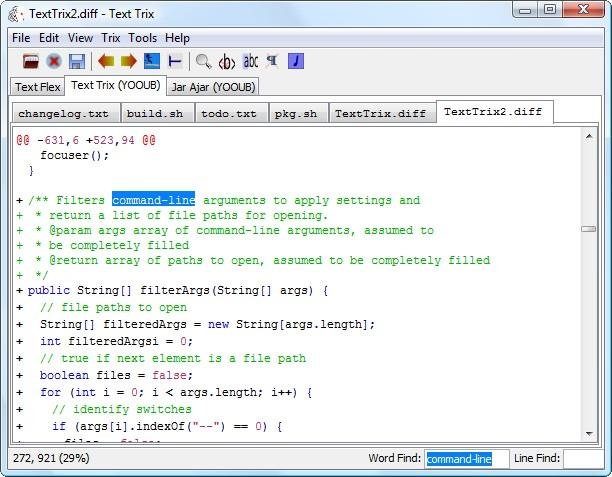The height and width of the screenshot is (477, 612).
Task: Open the File menu
Action: click(21, 38)
